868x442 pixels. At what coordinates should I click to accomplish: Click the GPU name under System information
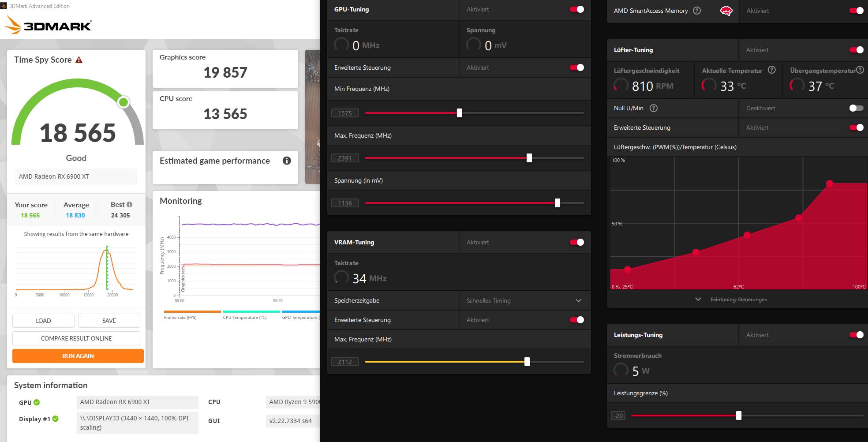pos(137,402)
